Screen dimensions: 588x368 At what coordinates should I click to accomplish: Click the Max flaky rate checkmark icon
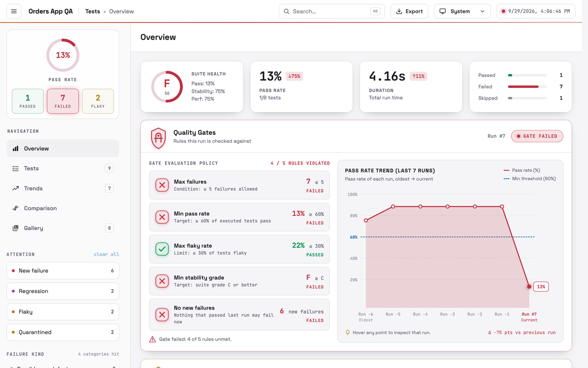pos(162,249)
